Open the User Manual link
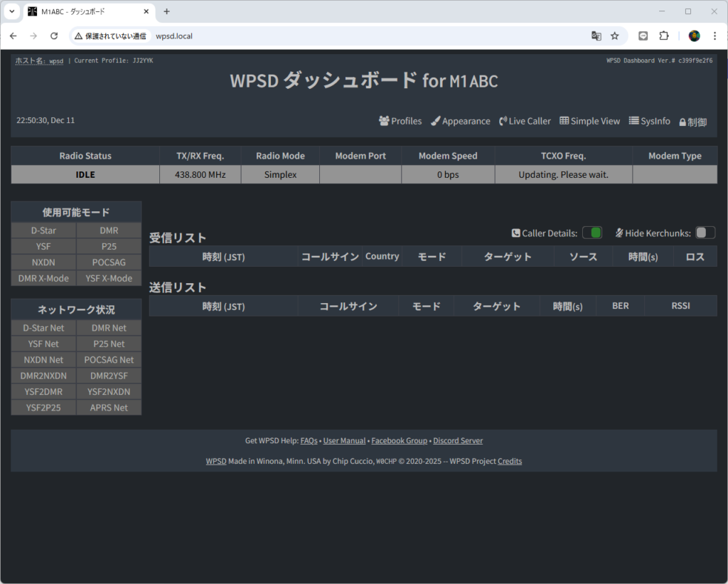This screenshot has height=584, width=728. tap(344, 441)
